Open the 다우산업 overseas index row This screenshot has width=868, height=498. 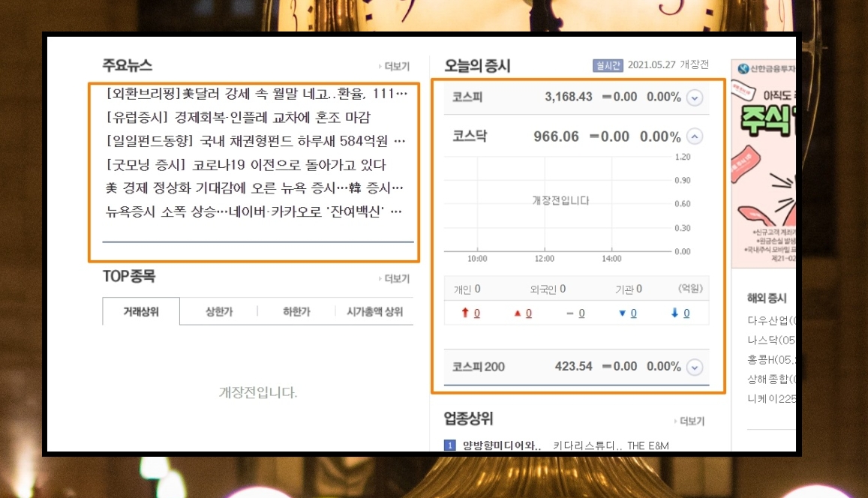[x=771, y=320]
